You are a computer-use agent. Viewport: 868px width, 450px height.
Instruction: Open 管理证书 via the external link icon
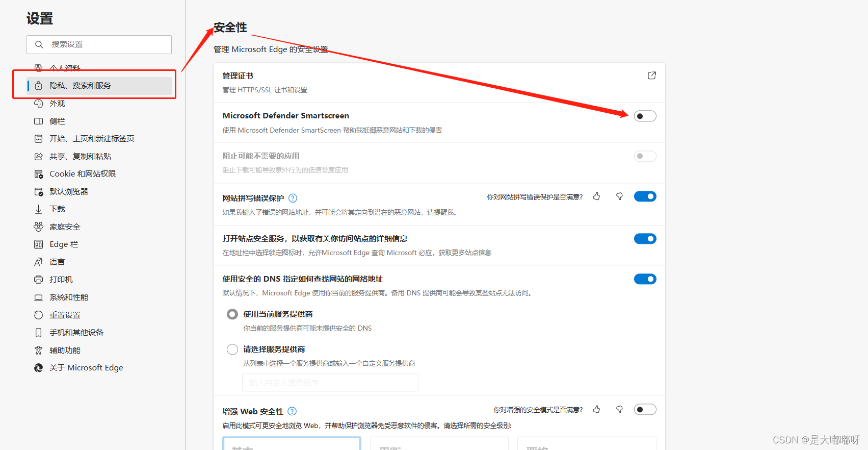[x=651, y=76]
